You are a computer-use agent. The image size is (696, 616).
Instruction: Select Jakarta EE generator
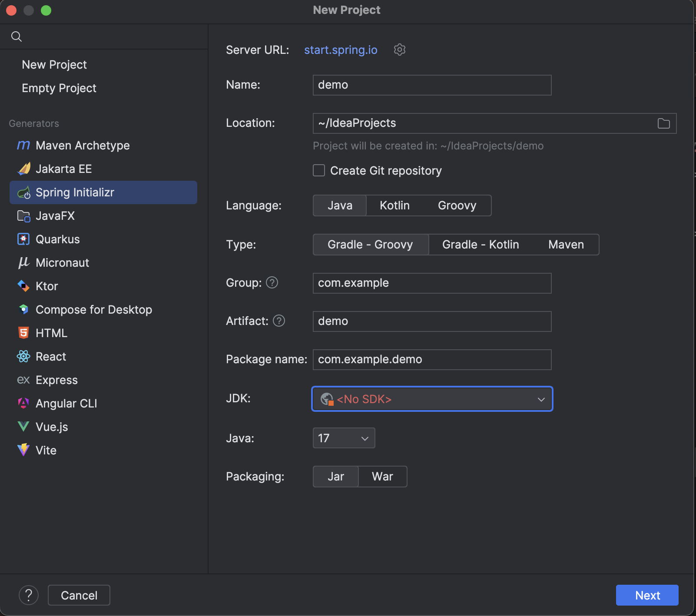click(64, 169)
